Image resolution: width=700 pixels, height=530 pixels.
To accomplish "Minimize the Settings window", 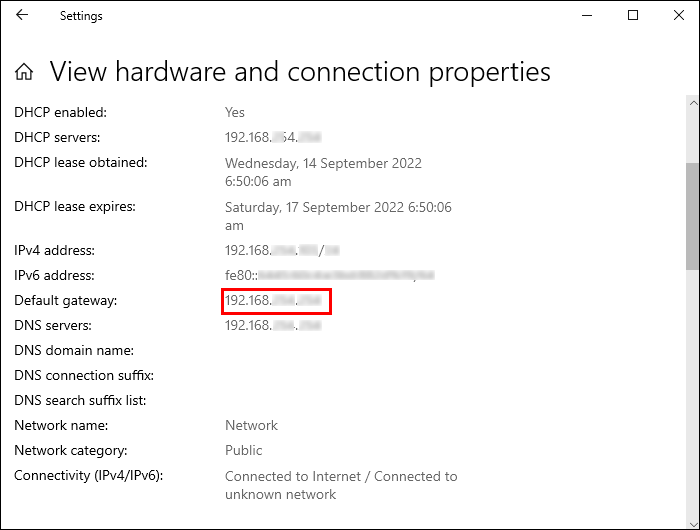I will click(586, 16).
